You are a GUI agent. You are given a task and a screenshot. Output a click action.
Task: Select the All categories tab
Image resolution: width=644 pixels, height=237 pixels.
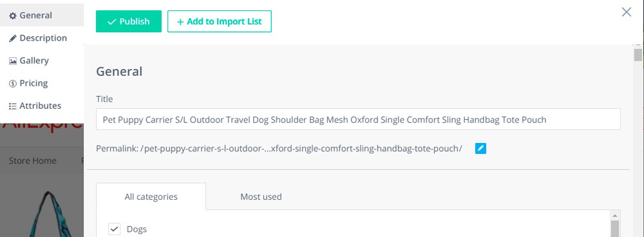(151, 196)
